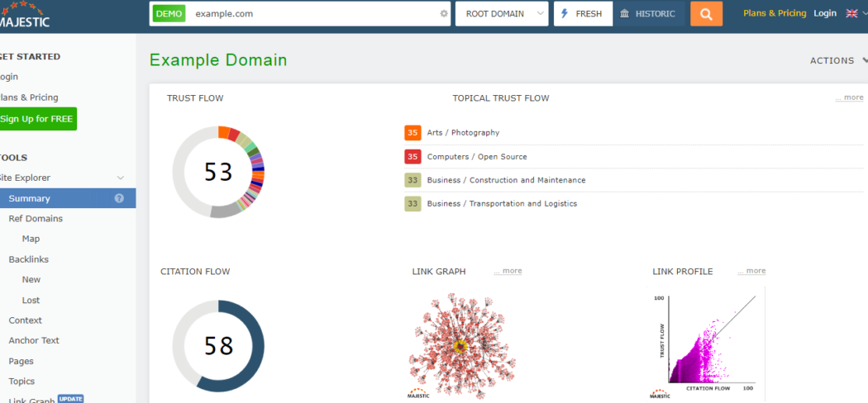The image size is (868, 403).
Task: Click 33 Business / Construction swatch
Action: coord(413,180)
